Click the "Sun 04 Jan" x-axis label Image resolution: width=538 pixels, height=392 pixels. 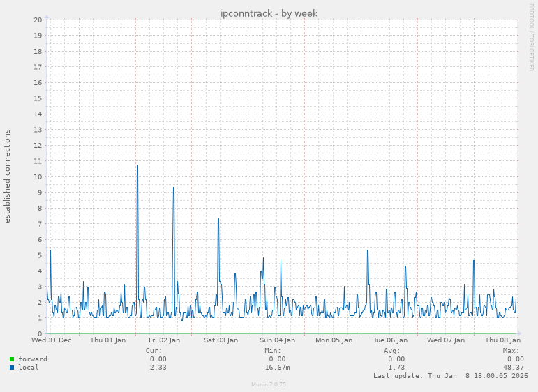tap(277, 340)
